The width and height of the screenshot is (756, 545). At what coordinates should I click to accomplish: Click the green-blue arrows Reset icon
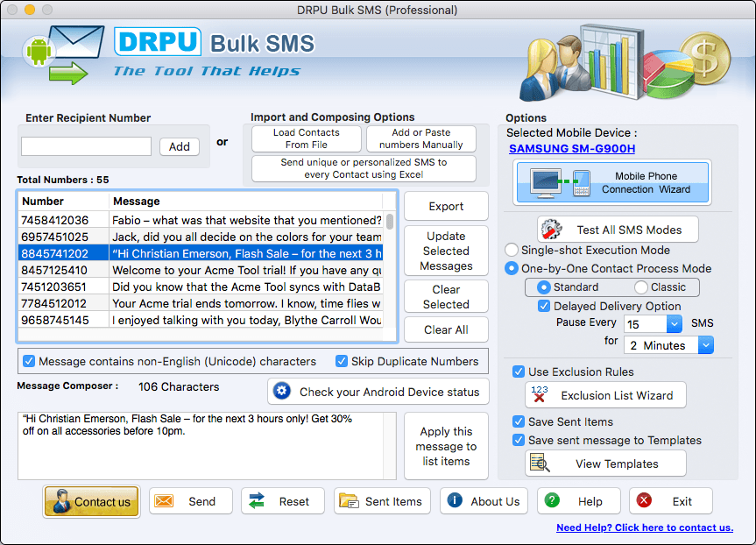coord(257,500)
